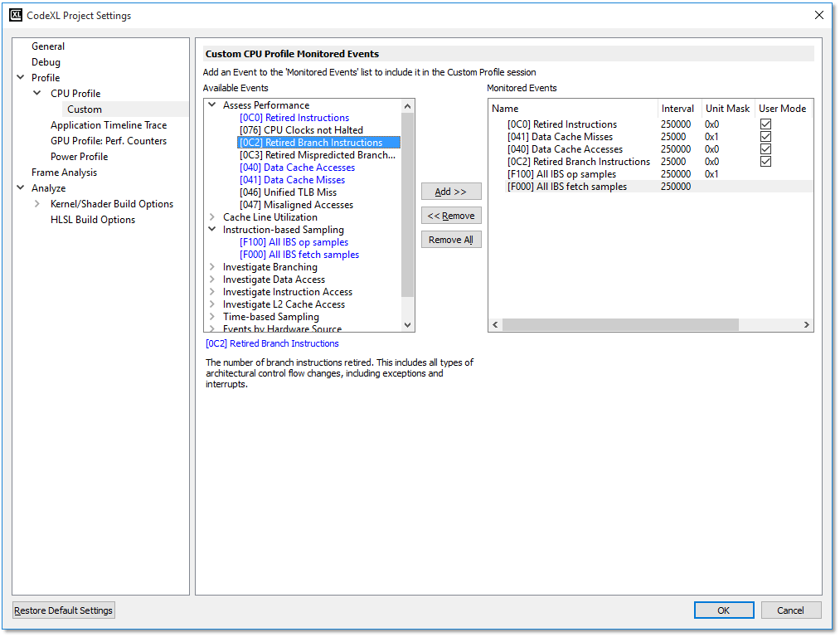840x637 pixels.
Task: Select [040] Data Cache Accesses in Available Events
Action: pyautogui.click(x=298, y=168)
